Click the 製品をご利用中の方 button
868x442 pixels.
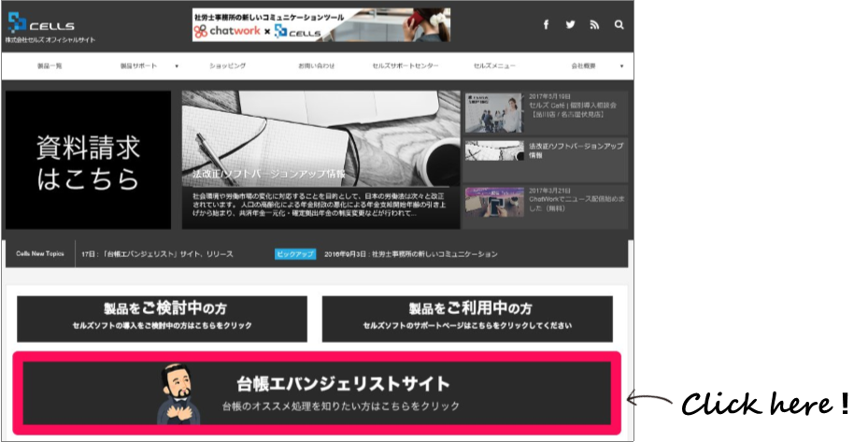pos(467,319)
